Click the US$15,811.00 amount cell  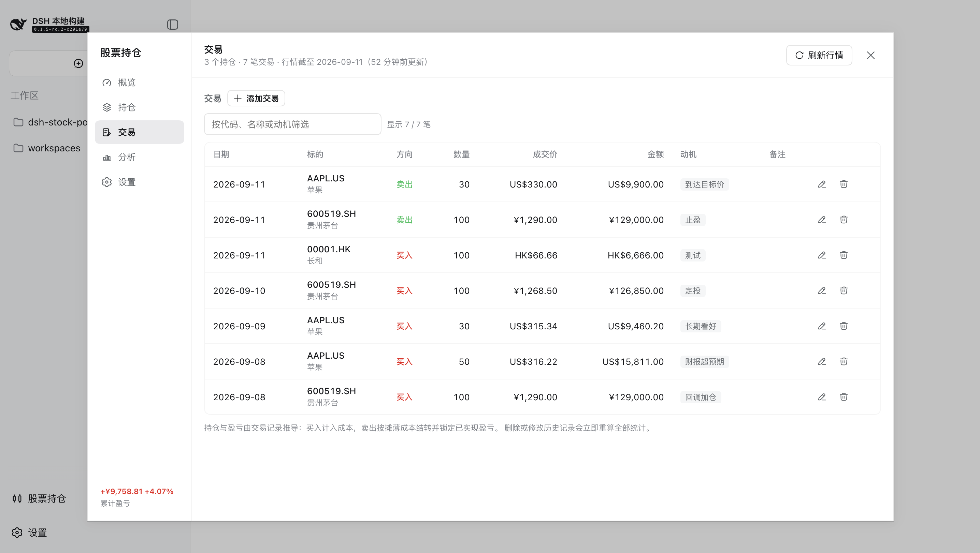pos(633,361)
